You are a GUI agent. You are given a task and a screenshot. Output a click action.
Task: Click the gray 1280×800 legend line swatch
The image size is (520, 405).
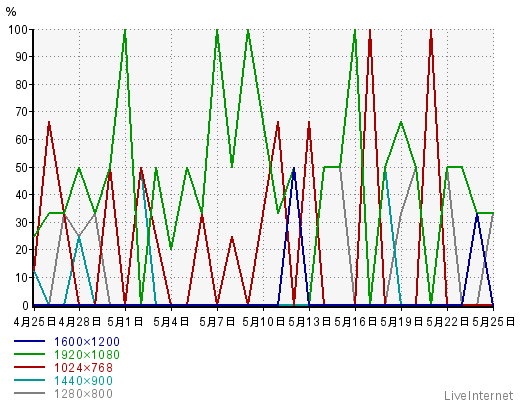(29, 393)
